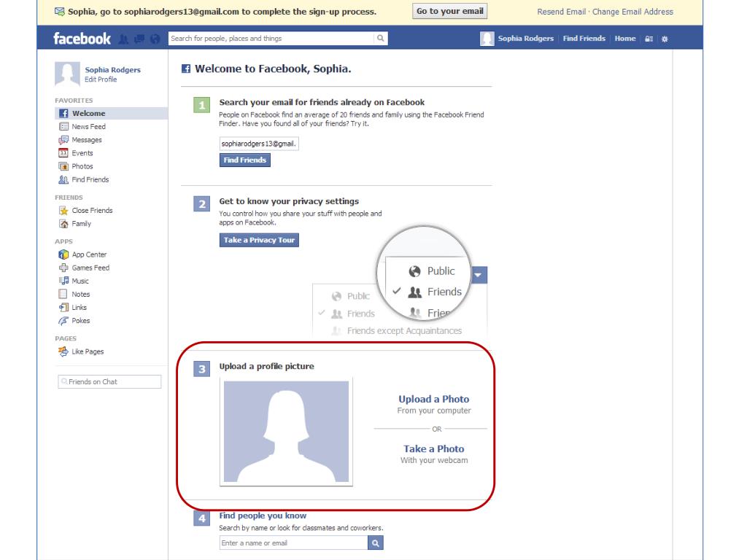Click the Music sidebar icon
Screen dimensions: 747x560
tap(63, 281)
